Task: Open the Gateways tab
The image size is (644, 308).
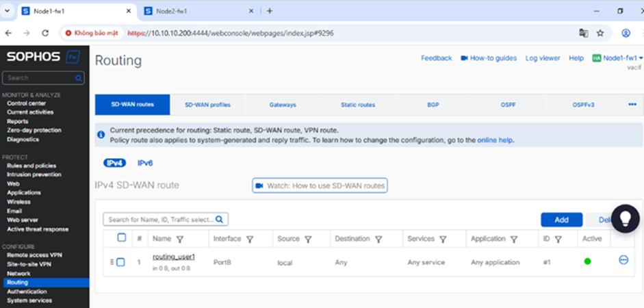Action: click(x=283, y=105)
